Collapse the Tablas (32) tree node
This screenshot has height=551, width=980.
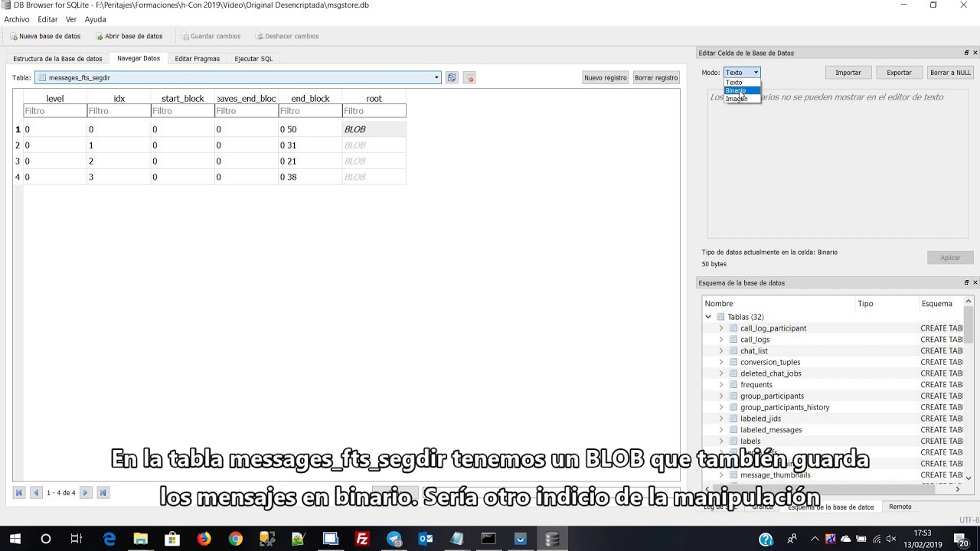tap(708, 317)
